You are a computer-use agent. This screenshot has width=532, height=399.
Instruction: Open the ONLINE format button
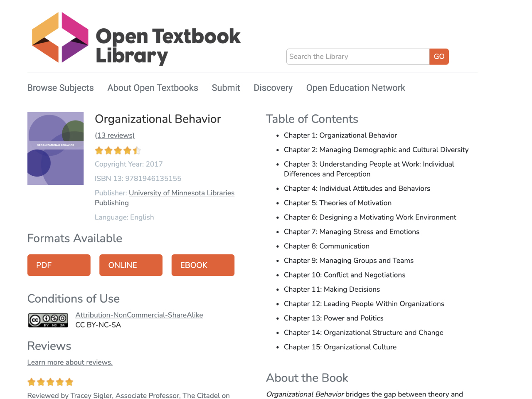tap(131, 265)
